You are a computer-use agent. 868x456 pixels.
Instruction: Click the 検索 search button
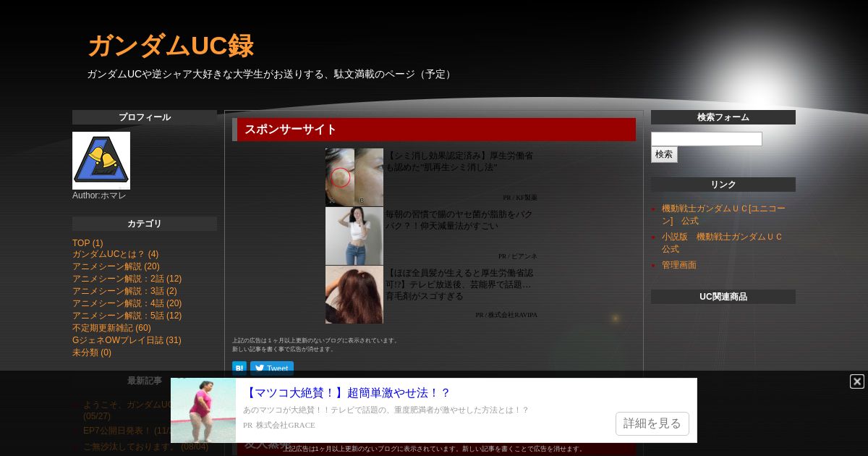pos(664,154)
